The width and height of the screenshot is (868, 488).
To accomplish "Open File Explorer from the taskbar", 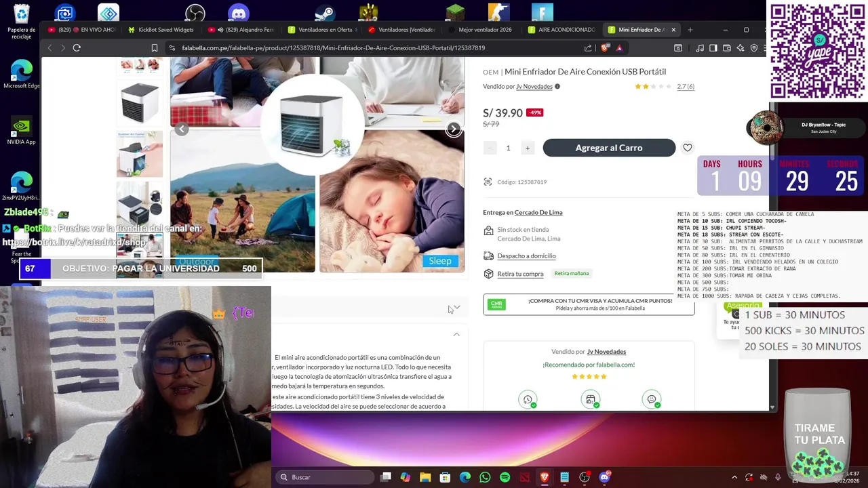I will point(425,477).
